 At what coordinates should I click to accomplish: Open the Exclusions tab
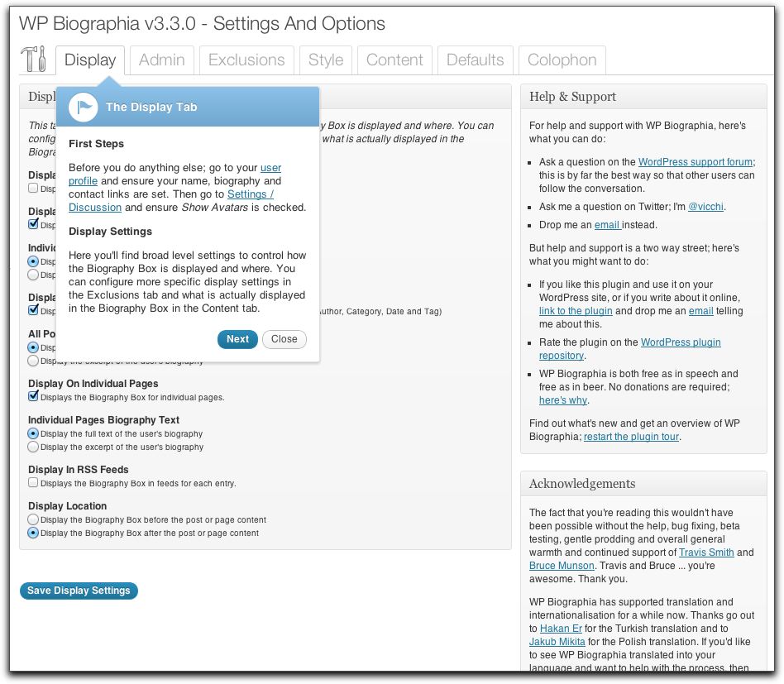coord(246,60)
